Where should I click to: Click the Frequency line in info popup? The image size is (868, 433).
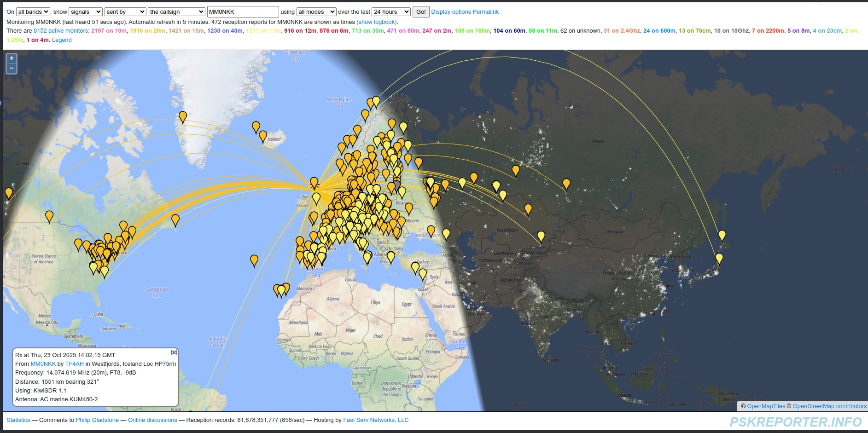click(76, 373)
